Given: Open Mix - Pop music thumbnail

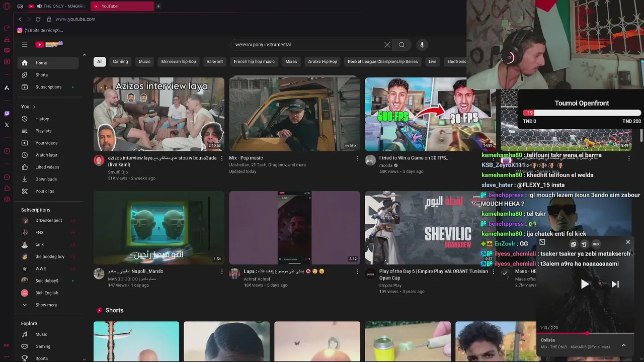Looking at the screenshot, I should [294, 114].
